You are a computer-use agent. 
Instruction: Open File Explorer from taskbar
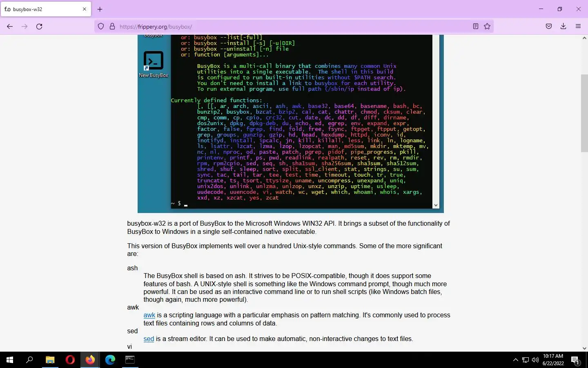pyautogui.click(x=50, y=360)
